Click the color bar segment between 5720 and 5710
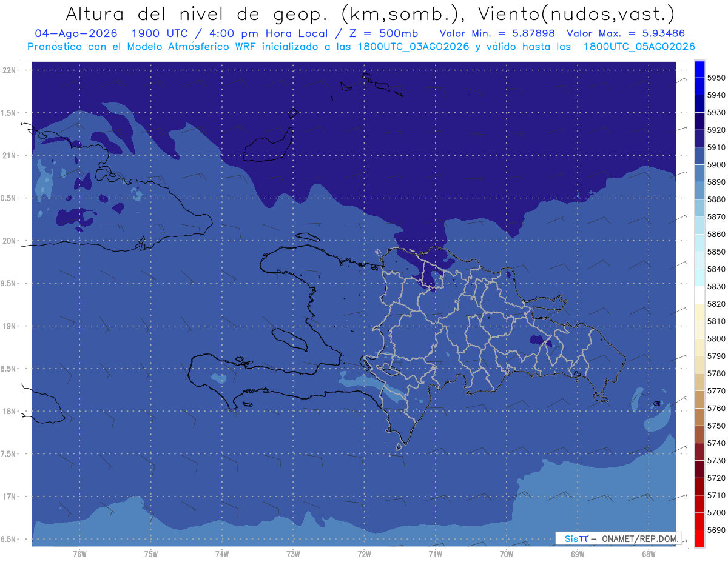 point(699,486)
